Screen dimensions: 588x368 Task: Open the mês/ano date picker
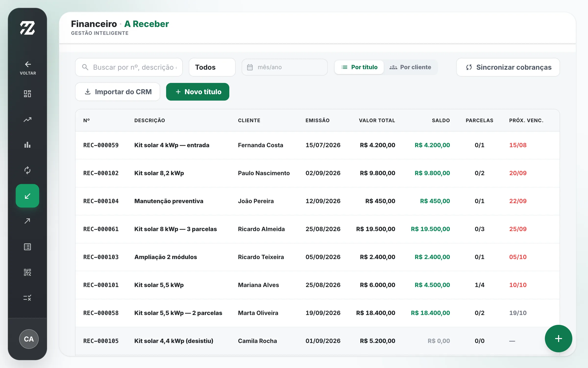point(285,67)
